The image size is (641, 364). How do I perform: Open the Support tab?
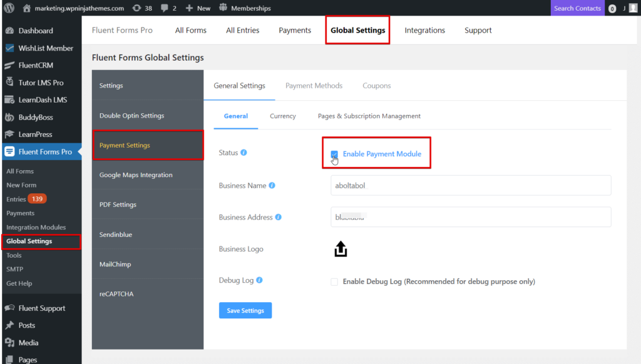click(x=478, y=30)
